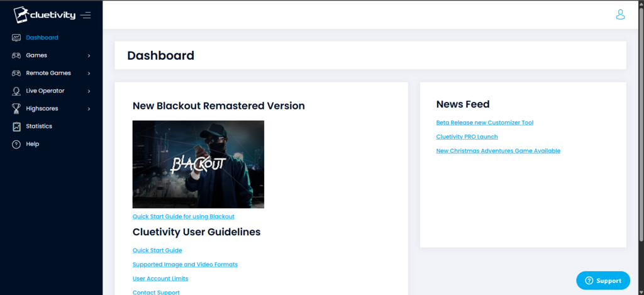Screen dimensions: 644x295
Task: Expand the Remote Games chevron
Action: tap(89, 73)
